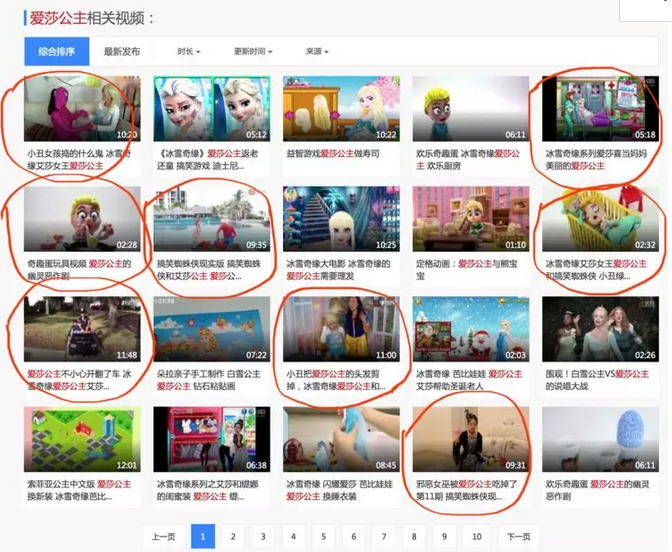The height and width of the screenshot is (552, 672).
Task: Open the 10:25 staircase video thumbnail
Action: click(x=341, y=219)
